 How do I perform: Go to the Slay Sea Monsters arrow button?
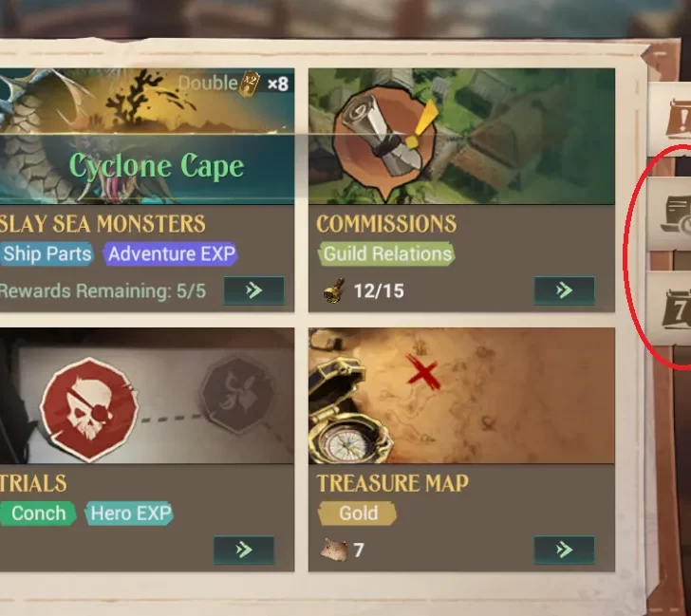click(253, 290)
